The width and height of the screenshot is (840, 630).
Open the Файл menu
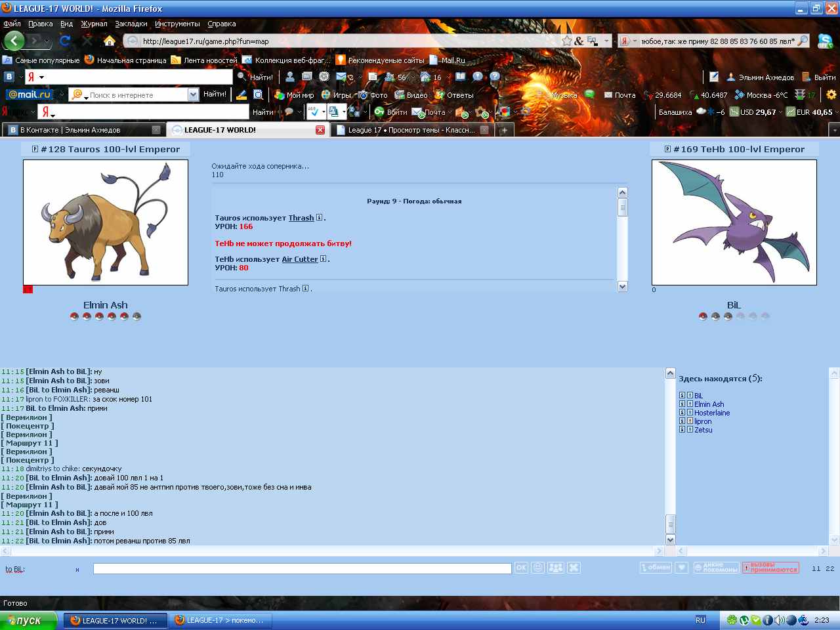(12, 24)
